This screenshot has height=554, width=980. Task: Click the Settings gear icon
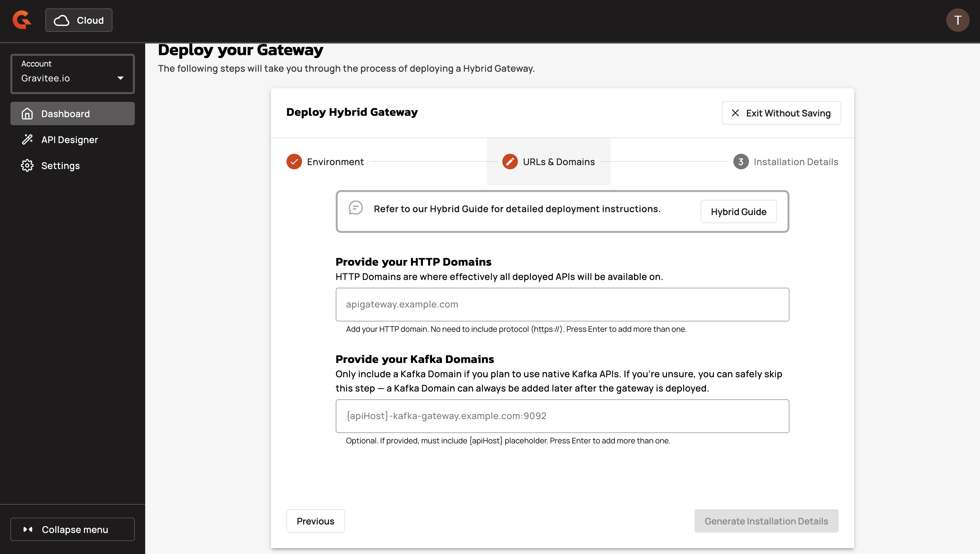pos(27,165)
